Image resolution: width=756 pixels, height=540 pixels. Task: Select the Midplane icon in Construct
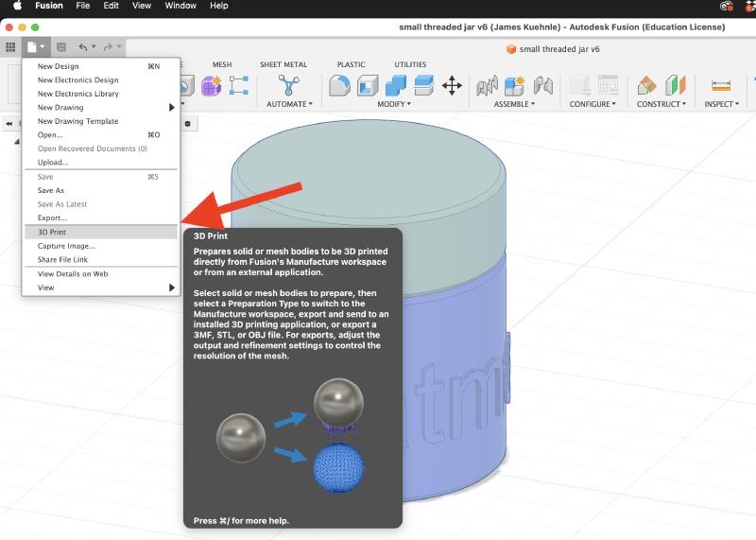[x=676, y=86]
